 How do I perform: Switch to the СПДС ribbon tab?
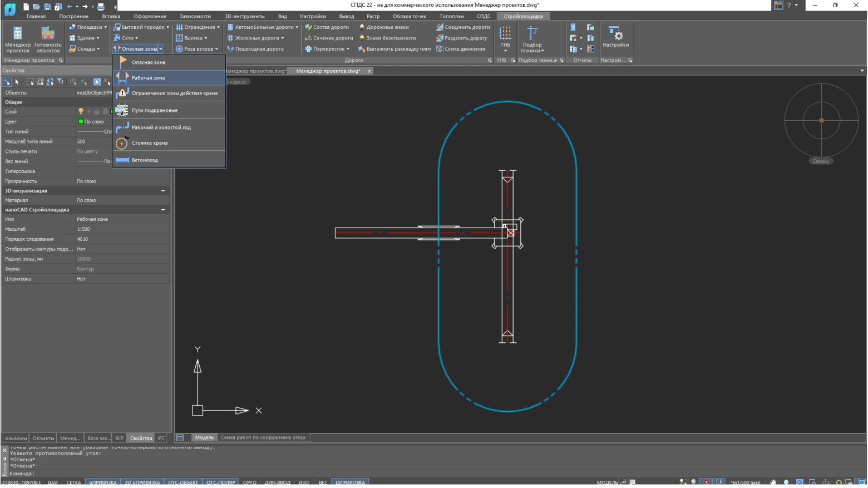click(x=483, y=16)
